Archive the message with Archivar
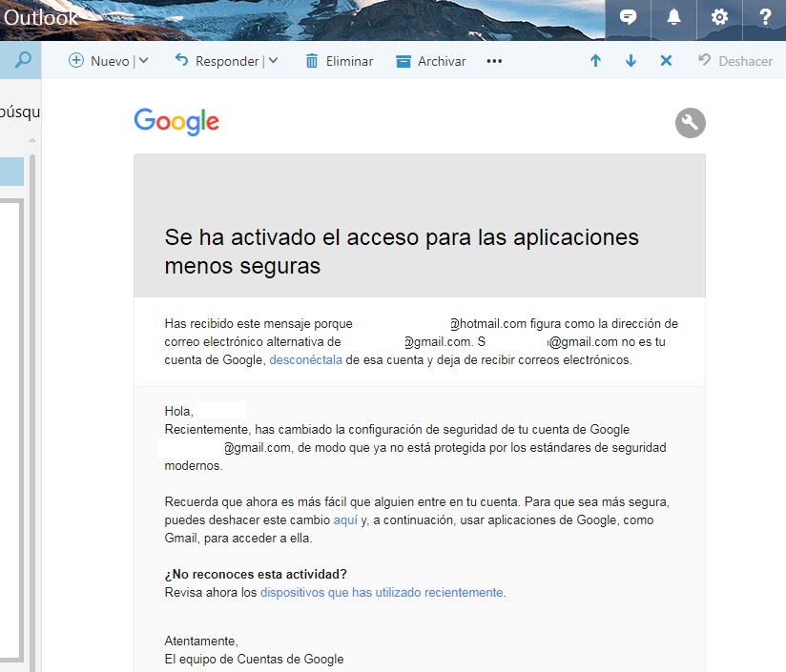 [430, 61]
